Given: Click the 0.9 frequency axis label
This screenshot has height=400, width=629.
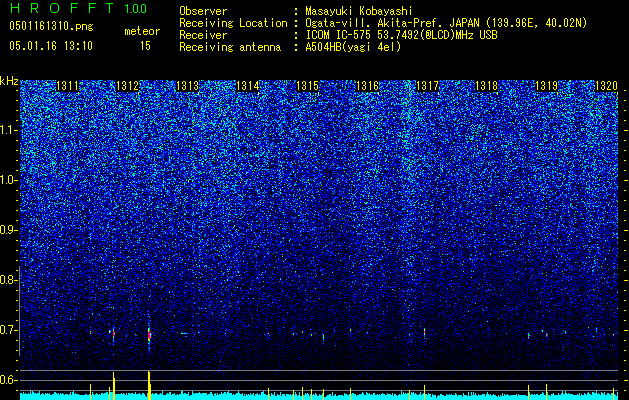Looking at the screenshot, I should tap(8, 230).
